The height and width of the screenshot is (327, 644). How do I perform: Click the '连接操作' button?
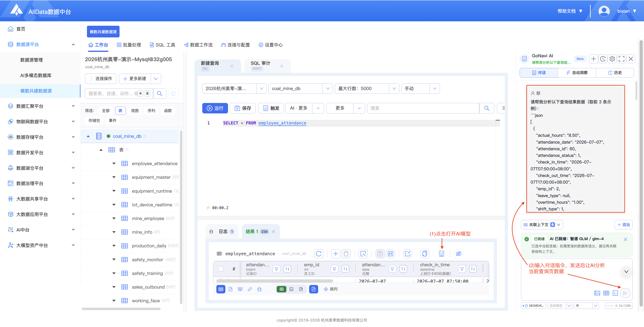pos(100,79)
